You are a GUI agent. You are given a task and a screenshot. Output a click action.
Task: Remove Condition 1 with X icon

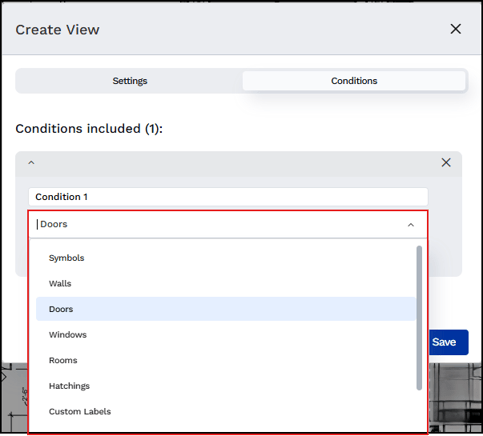point(446,163)
